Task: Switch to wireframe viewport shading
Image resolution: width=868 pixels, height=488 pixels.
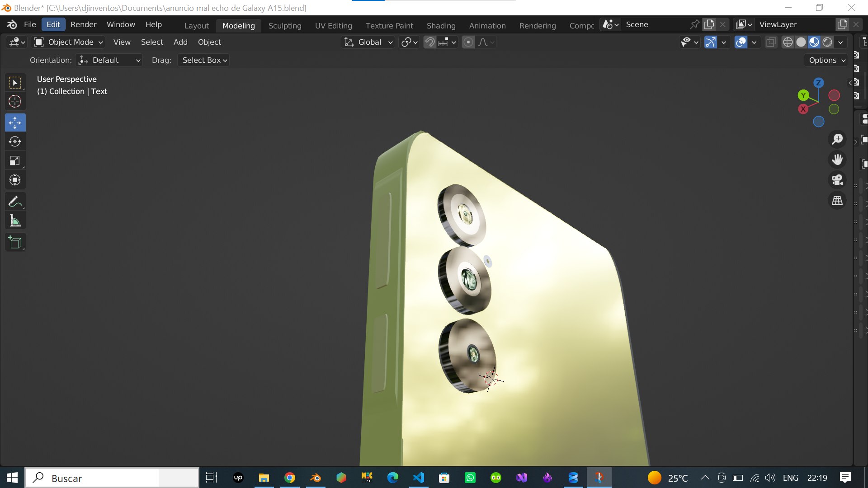Action: tap(788, 42)
